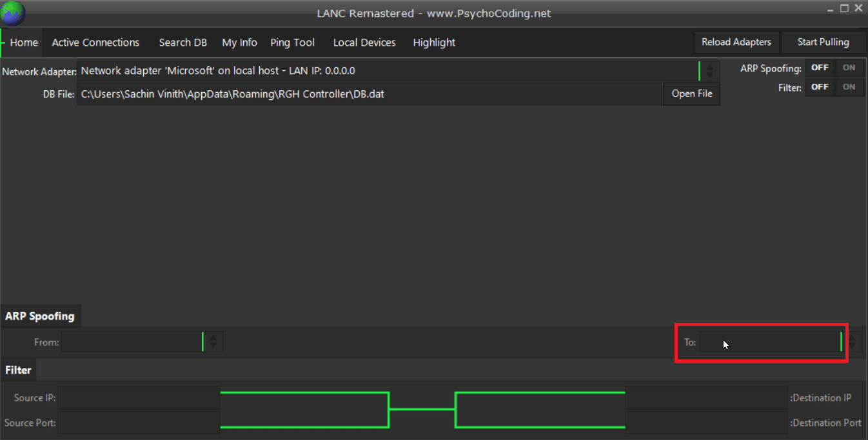The width and height of the screenshot is (868, 440).
Task: Click the Start Pulling button
Action: 823,42
